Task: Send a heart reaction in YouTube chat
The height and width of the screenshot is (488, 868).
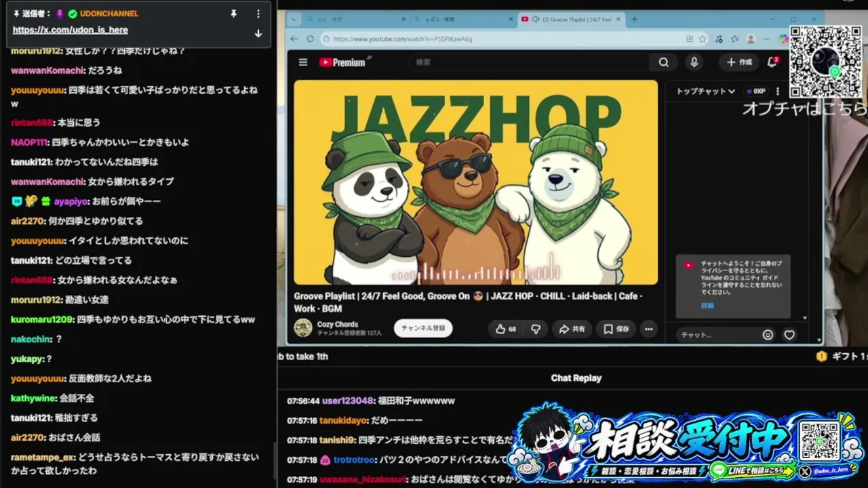Action: pyautogui.click(x=789, y=335)
